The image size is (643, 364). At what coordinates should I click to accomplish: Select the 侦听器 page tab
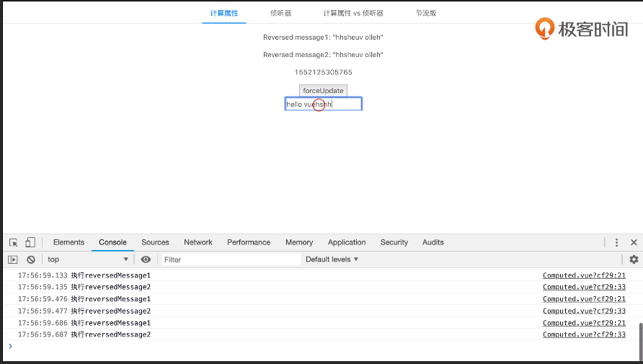[280, 13]
